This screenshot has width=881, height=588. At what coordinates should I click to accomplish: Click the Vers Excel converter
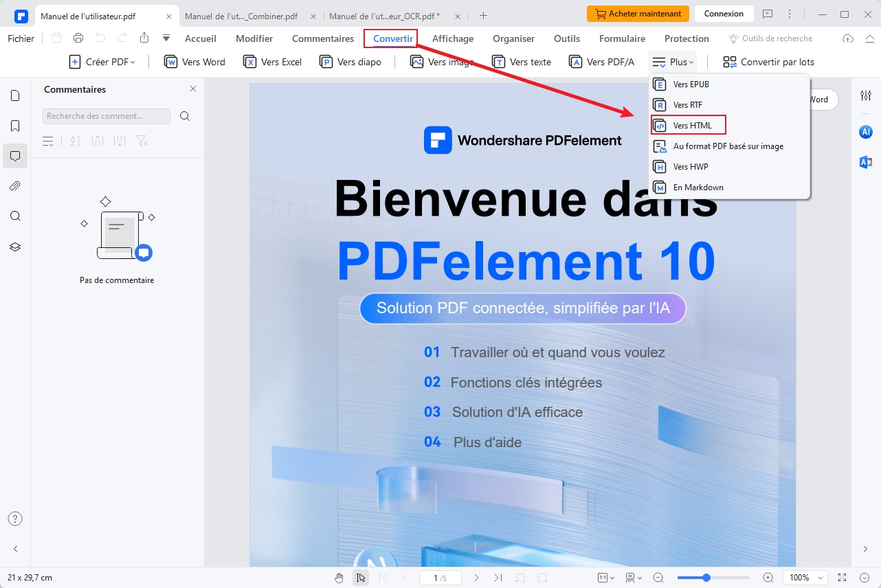[x=273, y=62]
